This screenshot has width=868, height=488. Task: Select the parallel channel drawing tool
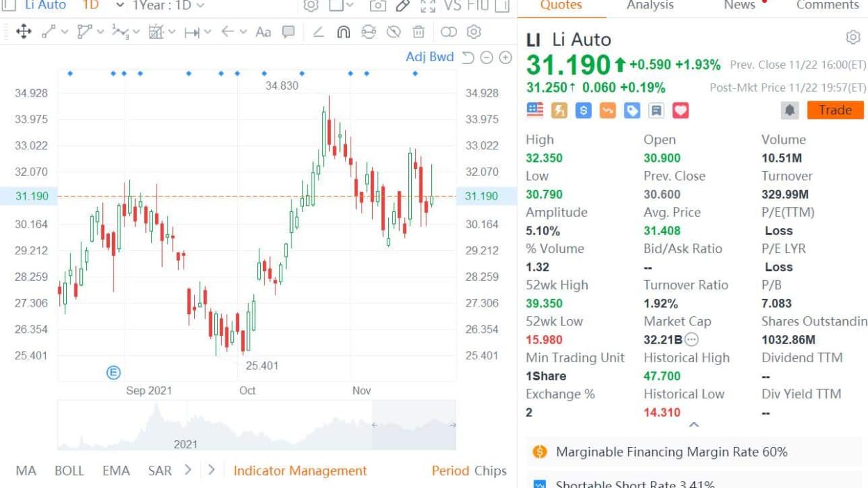pos(85,32)
